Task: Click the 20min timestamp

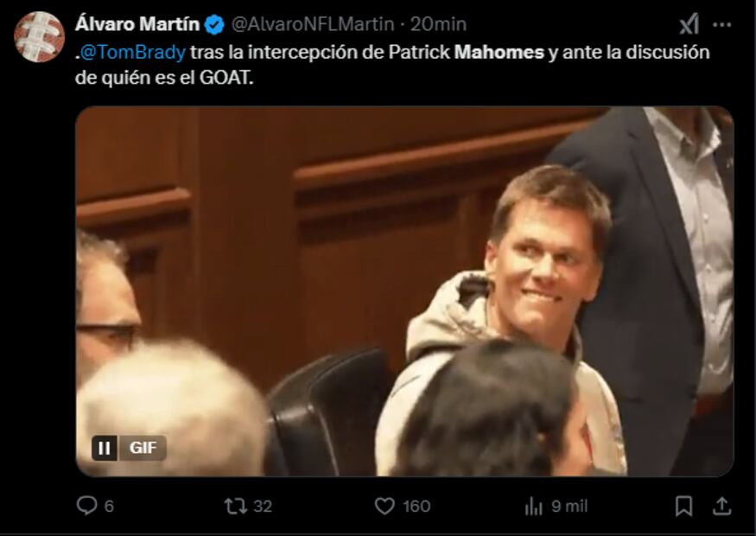Action: pyautogui.click(x=438, y=24)
